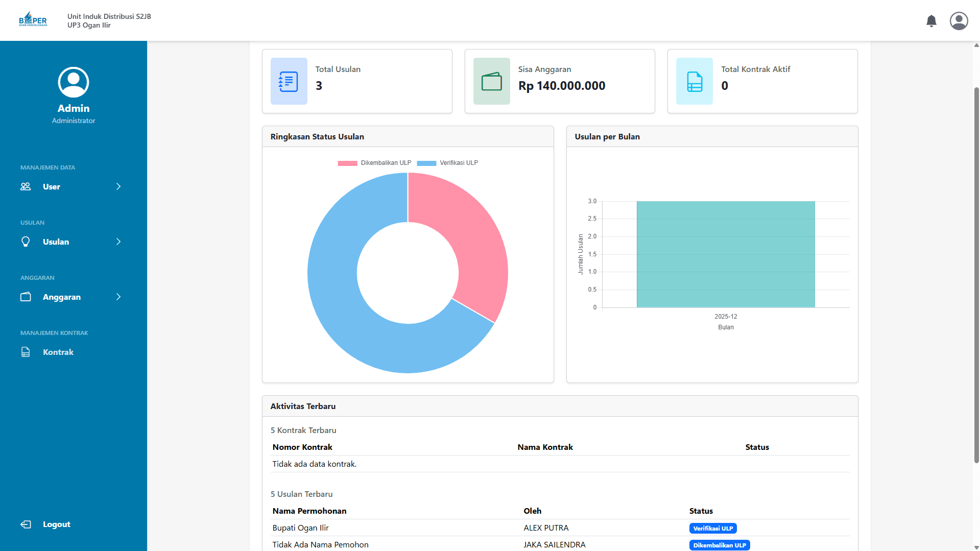Viewport: 980px width, 551px height.
Task: Click the Total Usulan list icon
Action: [x=289, y=81]
